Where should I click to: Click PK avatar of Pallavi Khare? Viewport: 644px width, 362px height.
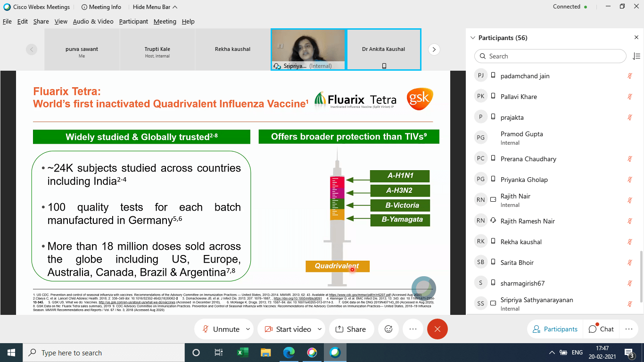[x=481, y=97]
